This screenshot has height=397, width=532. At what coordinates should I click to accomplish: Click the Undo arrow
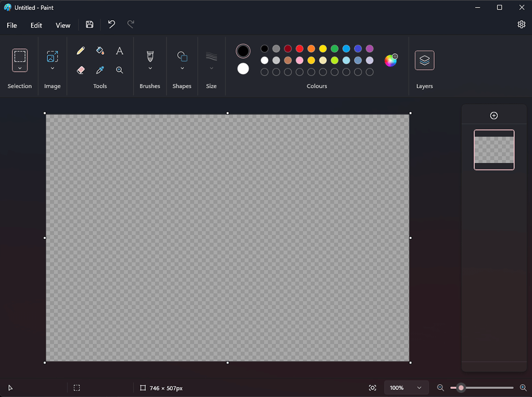click(111, 24)
